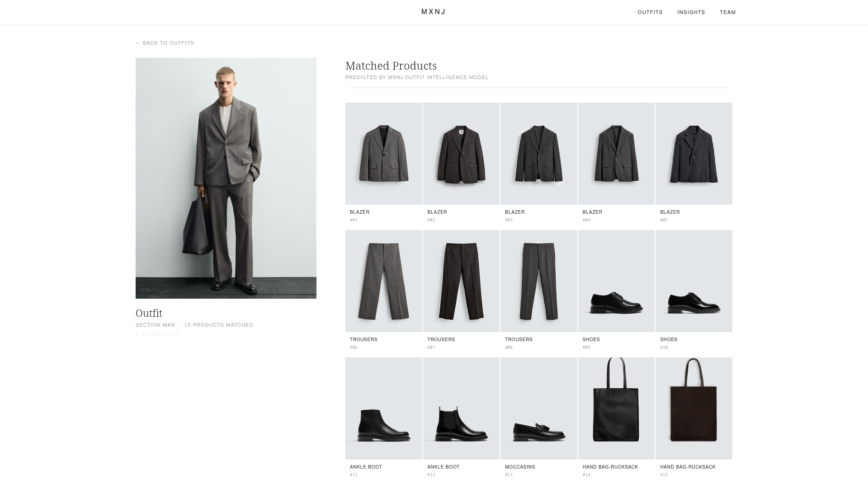Select the black Hand Bag-Rucksack #14

(616, 408)
